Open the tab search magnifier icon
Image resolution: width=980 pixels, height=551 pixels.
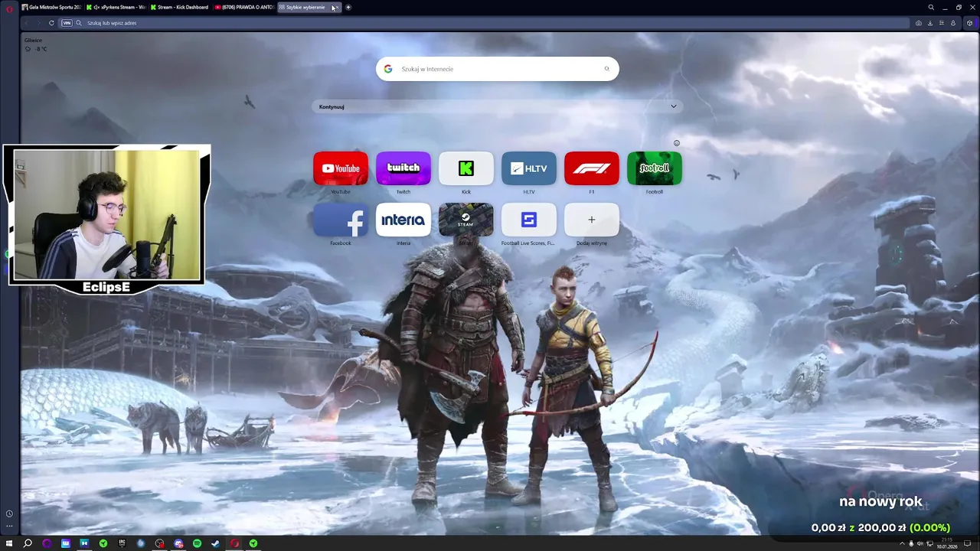[x=931, y=8]
